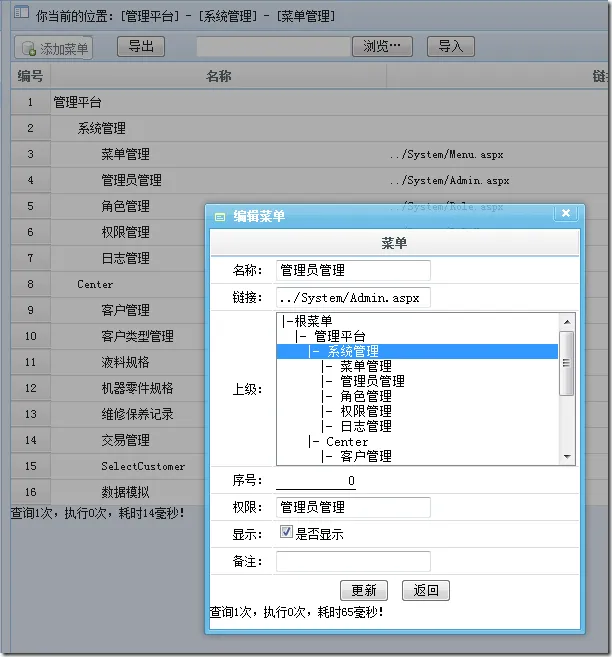This screenshot has width=612, height=657.
Task: Select 客户管理 in the parent list
Action: 417,456
